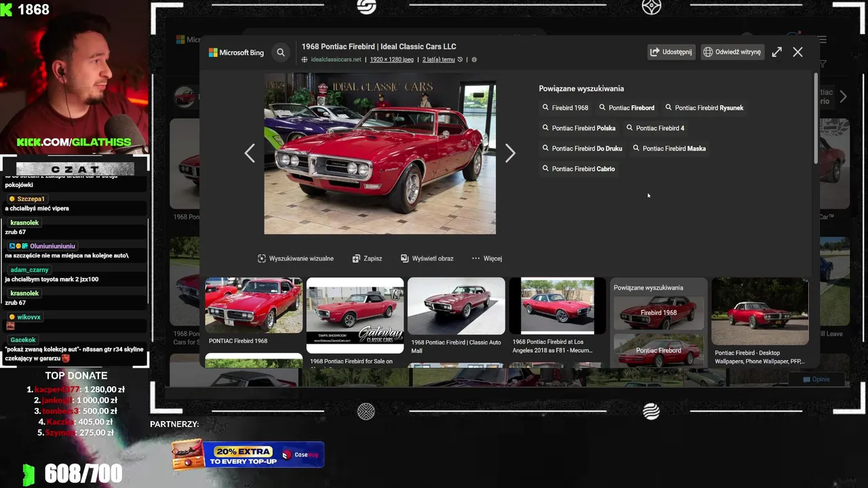This screenshot has width=868, height=488.
Task: Open Classic Auto Mall Firebird thumbnail
Action: coord(456,306)
